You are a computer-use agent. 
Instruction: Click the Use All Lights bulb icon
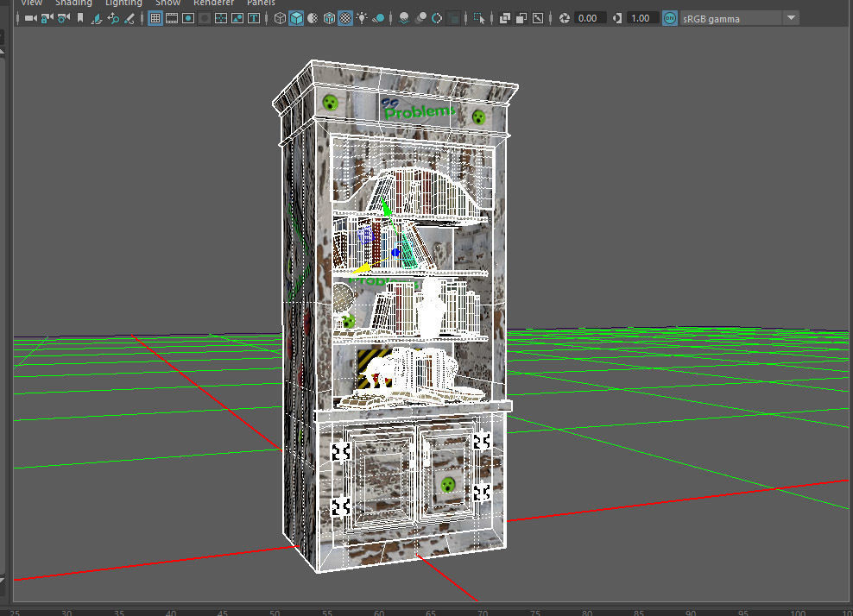(x=362, y=18)
